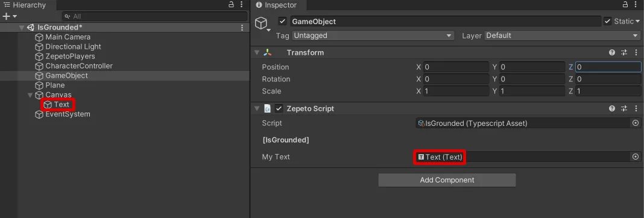Click the Position Z field
Screen dimensions: 644x218
coord(608,67)
